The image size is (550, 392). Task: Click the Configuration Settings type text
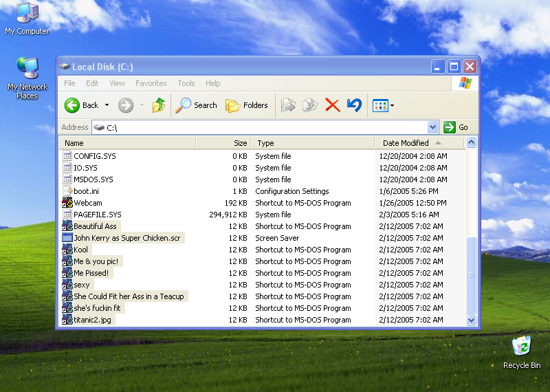[292, 191]
